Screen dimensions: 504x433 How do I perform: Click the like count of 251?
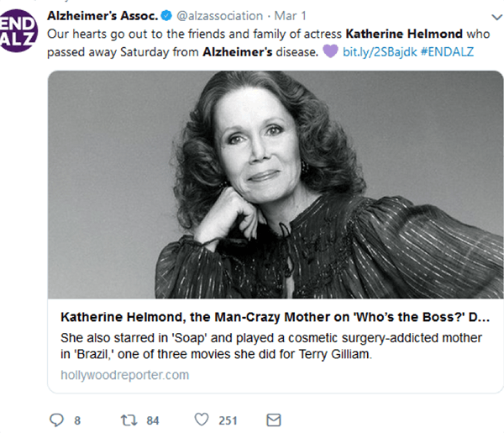(x=228, y=420)
